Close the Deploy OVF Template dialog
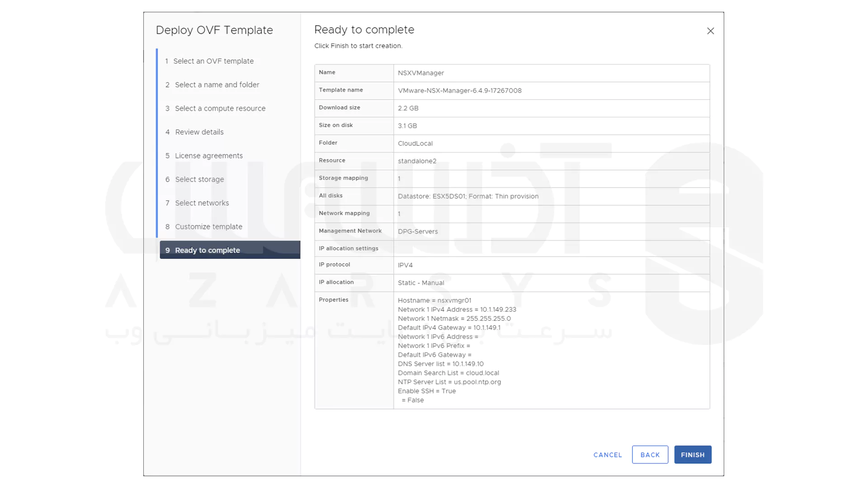Image resolution: width=868 pixels, height=488 pixels. (x=710, y=31)
